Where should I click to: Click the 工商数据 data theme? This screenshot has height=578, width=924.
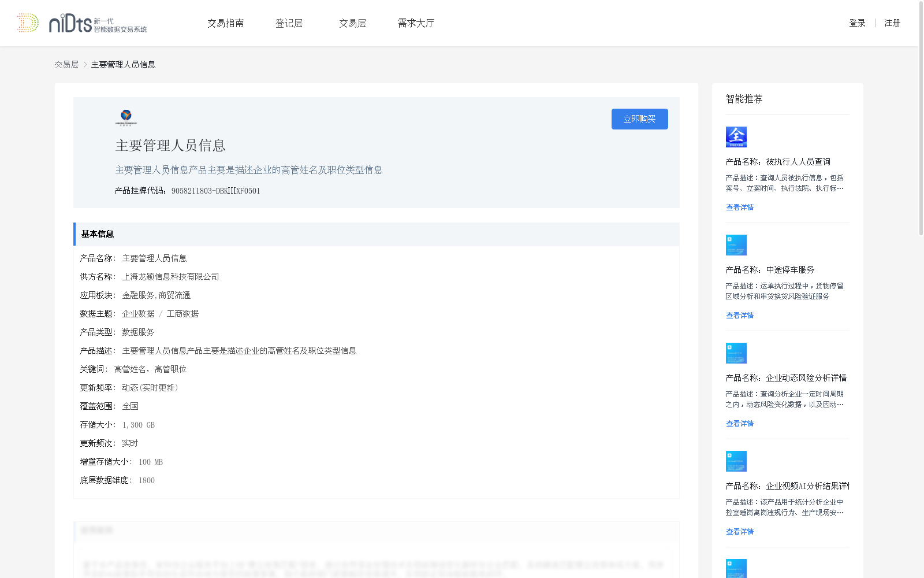pos(182,314)
